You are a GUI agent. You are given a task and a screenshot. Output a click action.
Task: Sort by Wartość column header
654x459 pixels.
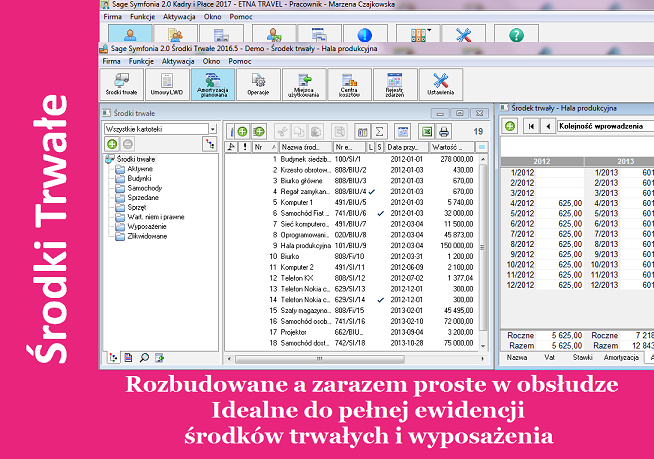[x=452, y=147]
